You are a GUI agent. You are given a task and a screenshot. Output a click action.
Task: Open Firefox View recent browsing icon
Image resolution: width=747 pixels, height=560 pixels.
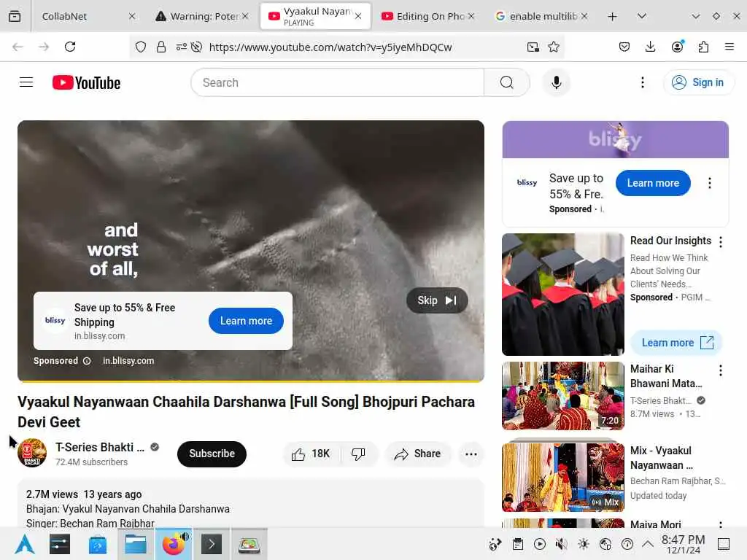pyautogui.click(x=15, y=16)
